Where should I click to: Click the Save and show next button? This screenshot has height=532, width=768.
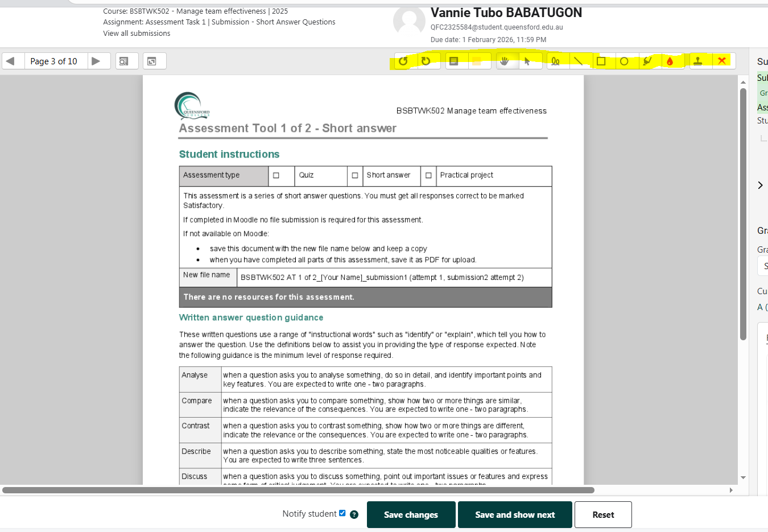(x=515, y=515)
